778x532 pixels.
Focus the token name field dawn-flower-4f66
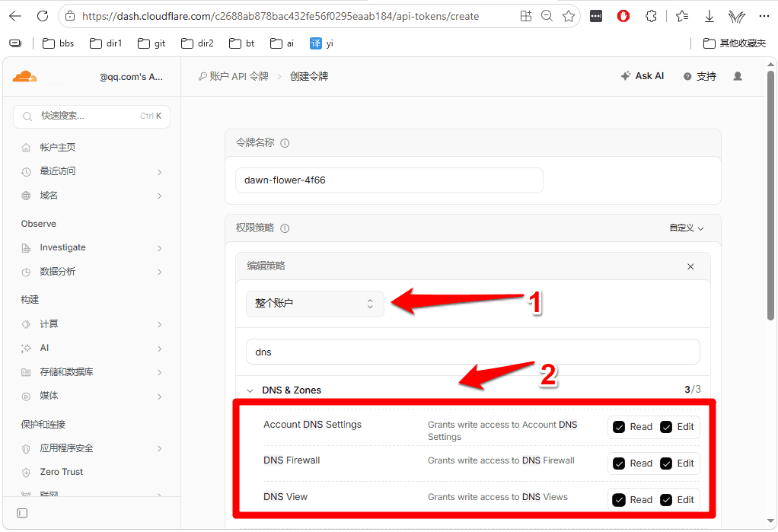coord(389,180)
